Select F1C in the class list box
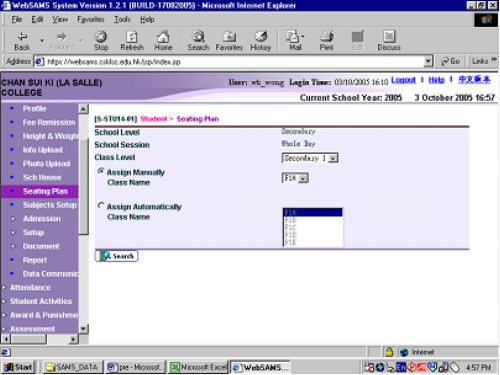Screen dimensions: 500x375 (x=312, y=228)
